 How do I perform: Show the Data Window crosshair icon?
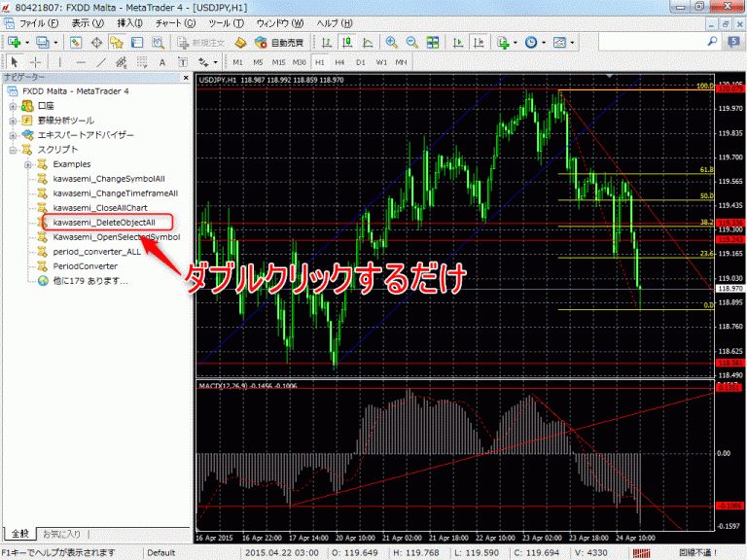[96, 43]
